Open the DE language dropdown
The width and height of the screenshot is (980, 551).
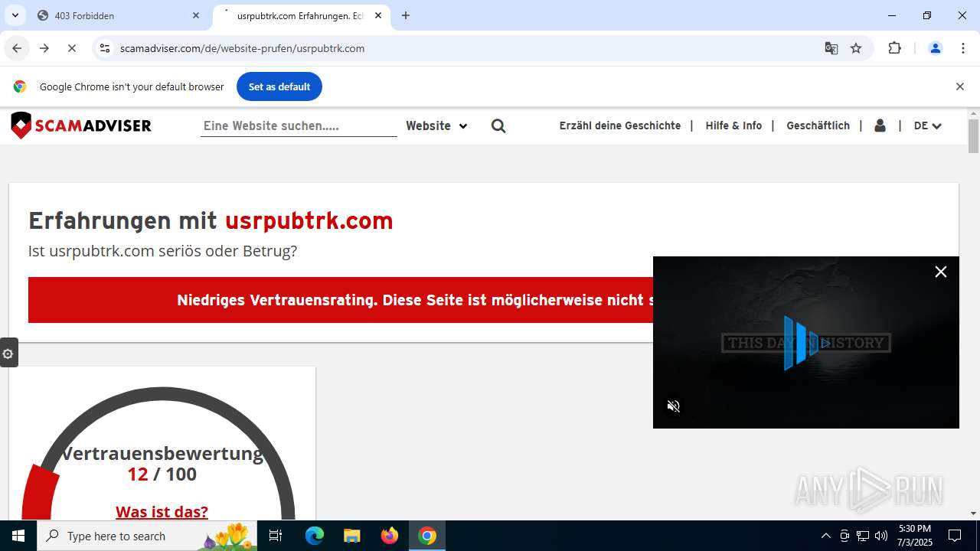(x=927, y=126)
